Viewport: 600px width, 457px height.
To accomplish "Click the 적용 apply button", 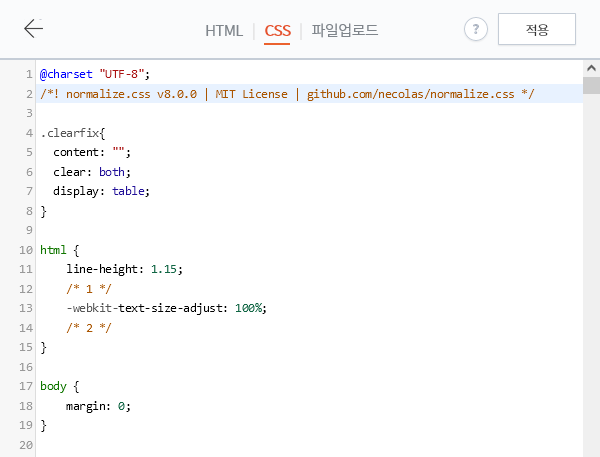I will (537, 29).
